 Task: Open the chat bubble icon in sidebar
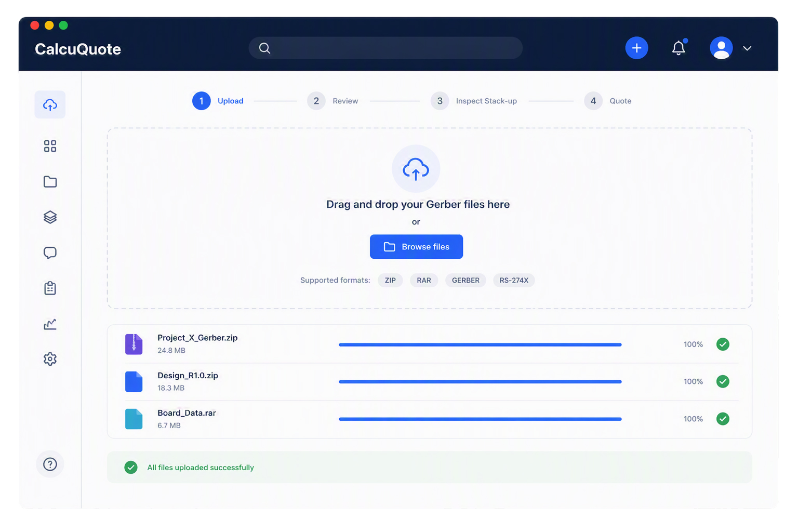point(50,252)
